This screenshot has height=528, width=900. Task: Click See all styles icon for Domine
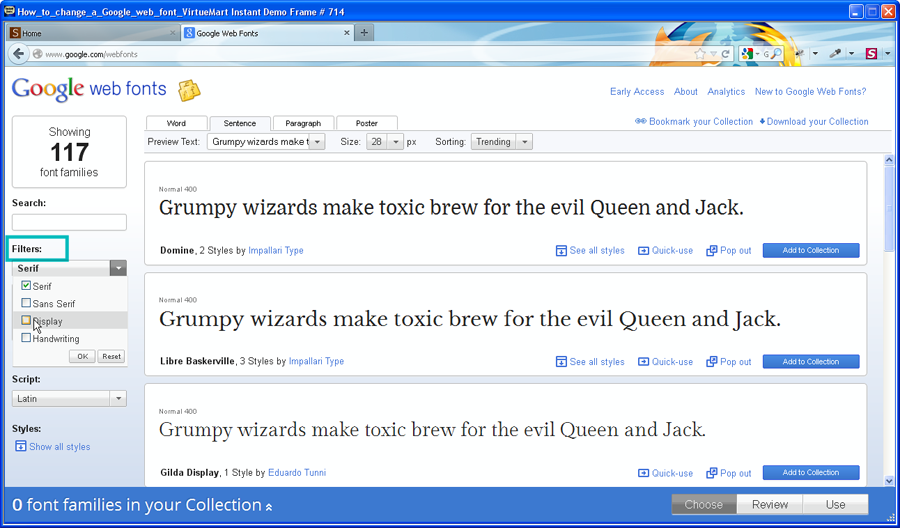[x=561, y=251]
